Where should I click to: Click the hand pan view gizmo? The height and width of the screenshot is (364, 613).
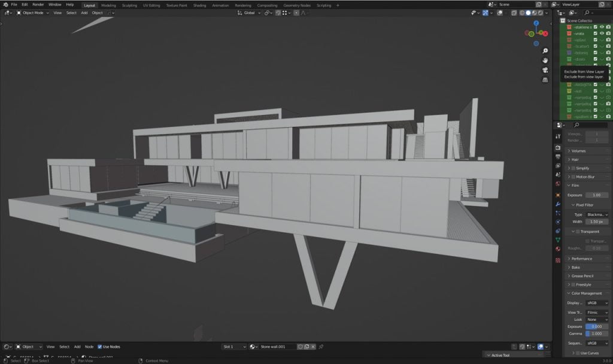[545, 60]
